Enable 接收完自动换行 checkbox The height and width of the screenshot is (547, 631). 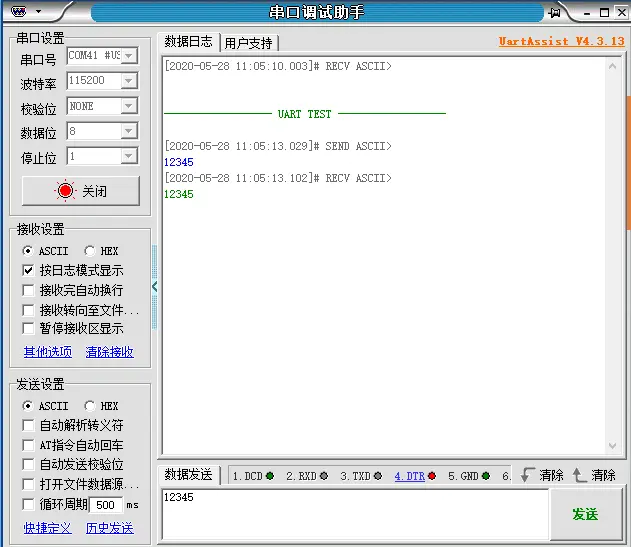click(28, 290)
